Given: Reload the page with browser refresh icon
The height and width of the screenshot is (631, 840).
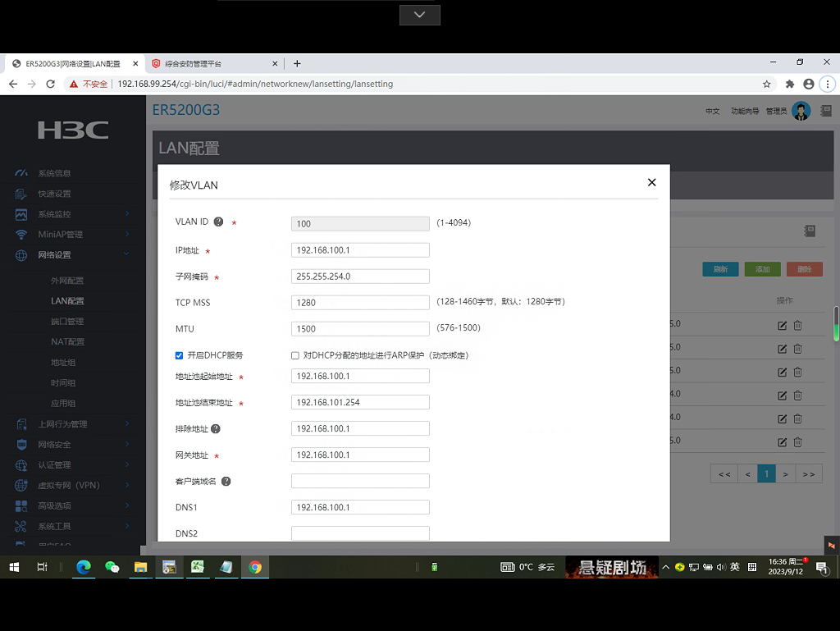Looking at the screenshot, I should click(x=50, y=84).
